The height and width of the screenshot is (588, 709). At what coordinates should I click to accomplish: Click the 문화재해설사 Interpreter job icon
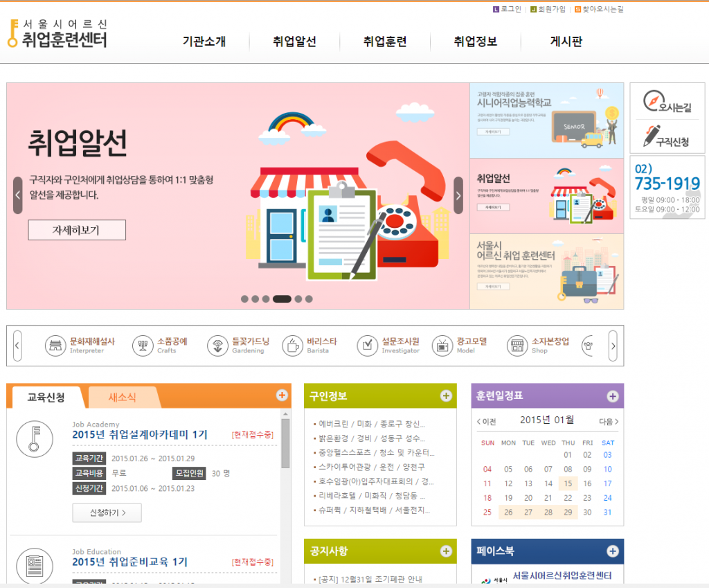[56, 345]
